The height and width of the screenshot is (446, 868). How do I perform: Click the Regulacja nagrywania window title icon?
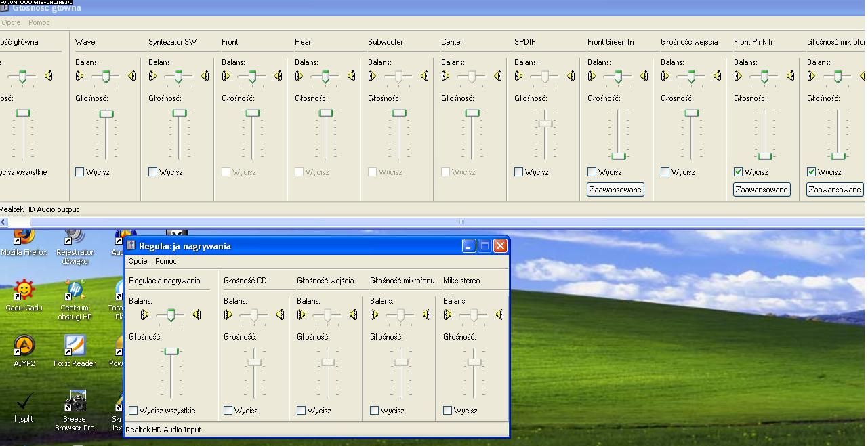[x=131, y=245]
